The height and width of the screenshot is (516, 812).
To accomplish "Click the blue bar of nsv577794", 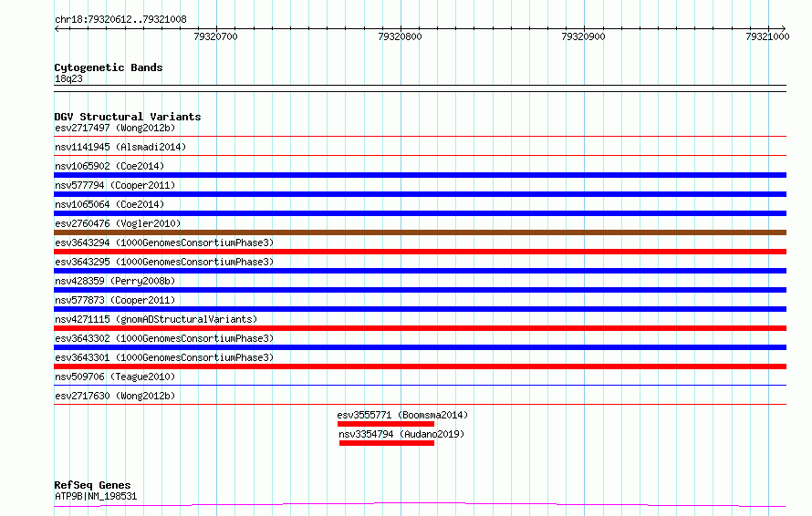I will click(x=420, y=194).
